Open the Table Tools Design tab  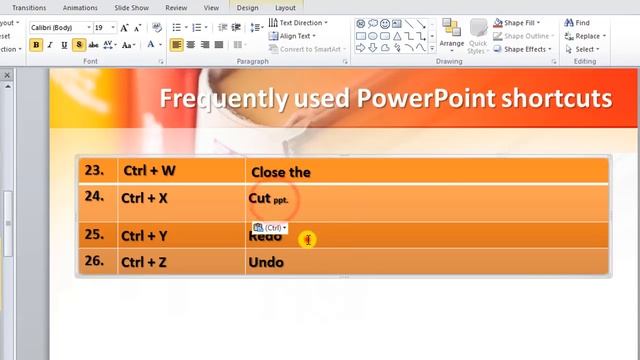click(x=247, y=8)
